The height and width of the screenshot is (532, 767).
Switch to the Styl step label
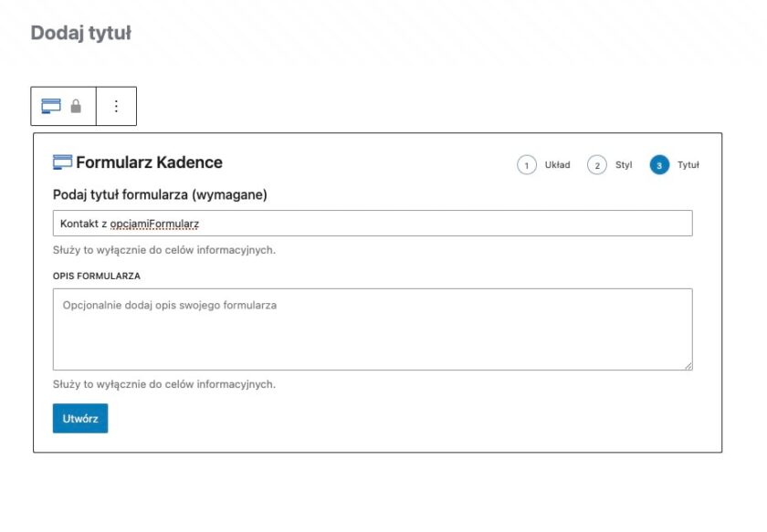[x=624, y=165]
